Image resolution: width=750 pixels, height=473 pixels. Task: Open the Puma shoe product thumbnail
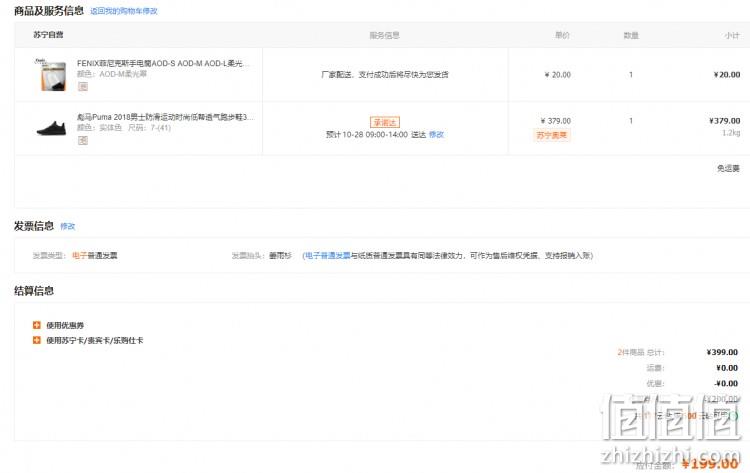[x=51, y=128]
